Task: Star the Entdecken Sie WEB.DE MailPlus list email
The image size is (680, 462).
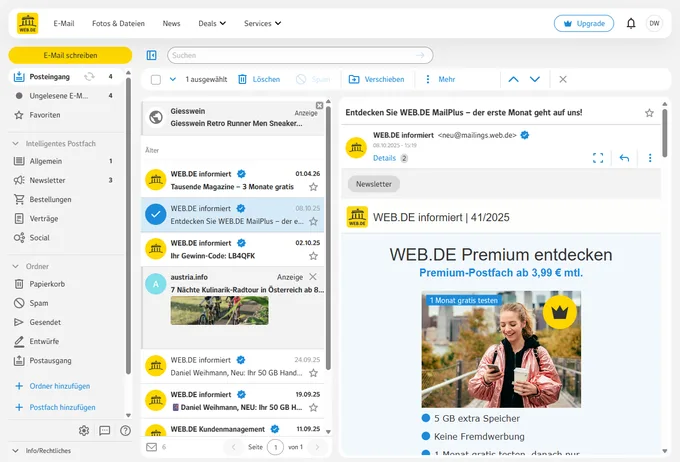Action: (x=314, y=222)
